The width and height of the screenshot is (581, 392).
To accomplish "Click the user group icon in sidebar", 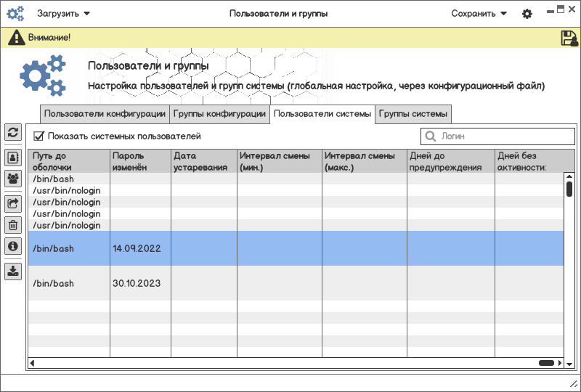I will 13,178.
